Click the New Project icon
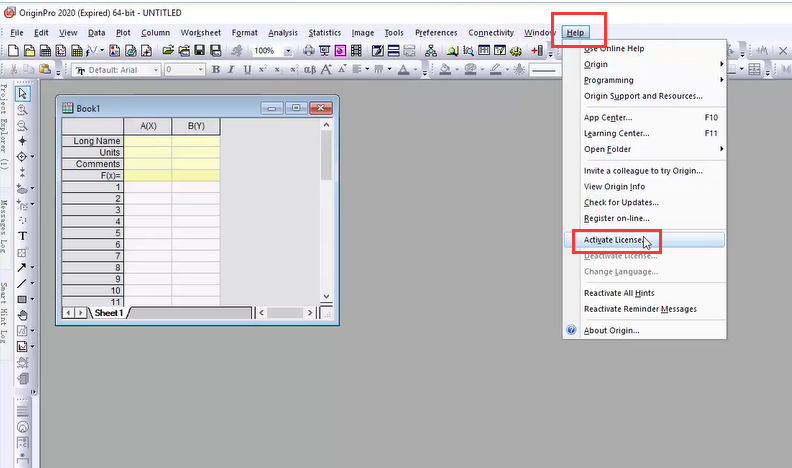The width and height of the screenshot is (792, 468). coord(13,50)
